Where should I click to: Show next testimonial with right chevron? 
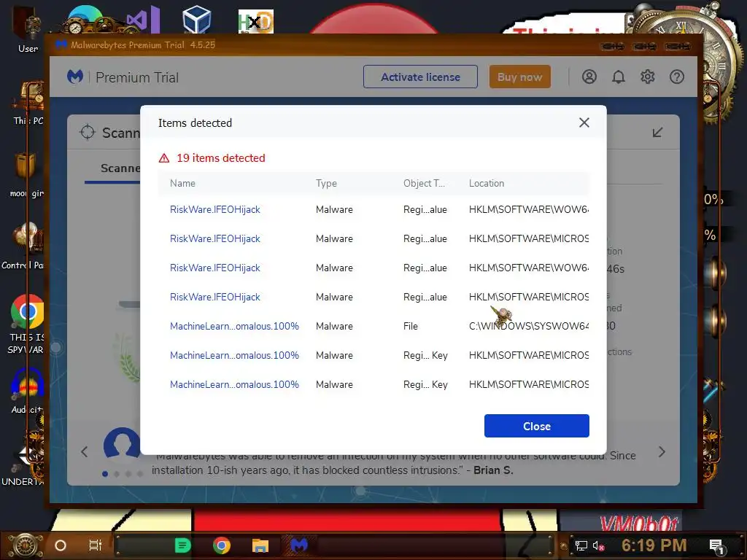tap(662, 452)
